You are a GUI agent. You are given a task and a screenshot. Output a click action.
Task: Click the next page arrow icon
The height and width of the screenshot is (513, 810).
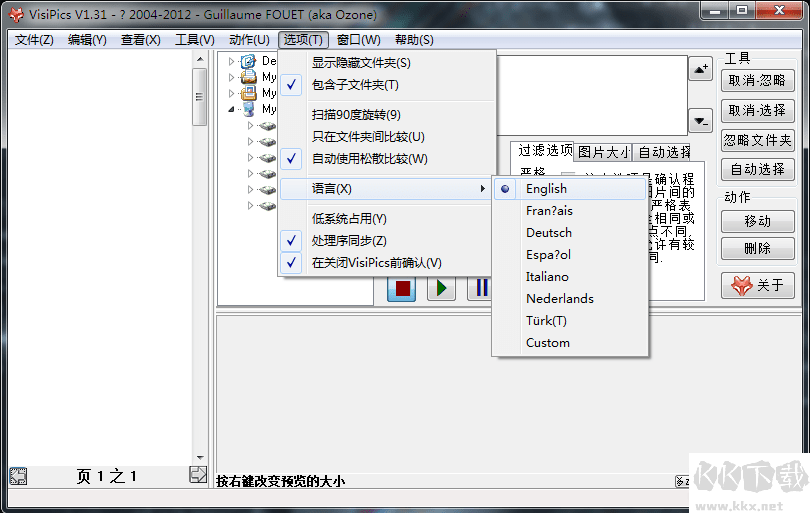click(x=198, y=474)
